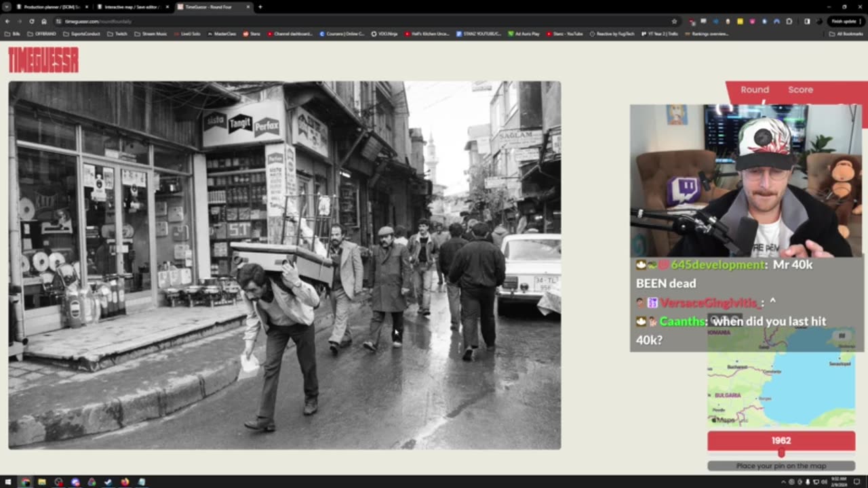This screenshot has width=868, height=488.
Task: Go back using the browser back arrow
Action: click(x=7, y=22)
